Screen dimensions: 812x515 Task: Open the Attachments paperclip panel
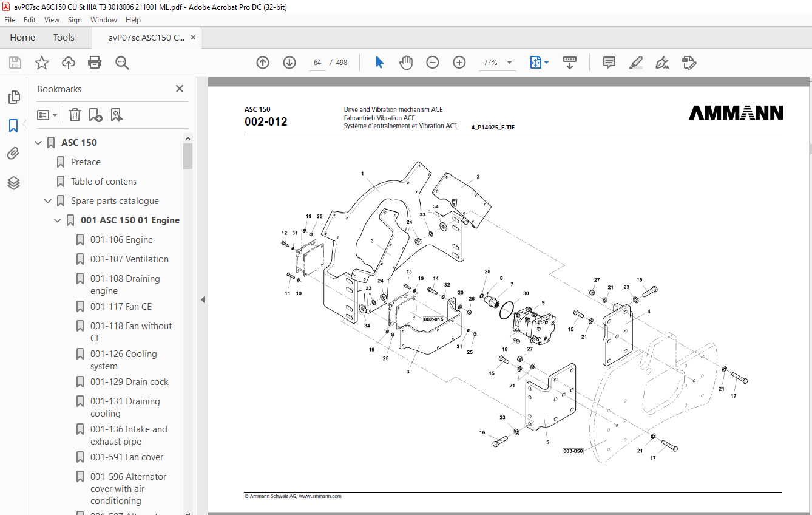coord(13,154)
